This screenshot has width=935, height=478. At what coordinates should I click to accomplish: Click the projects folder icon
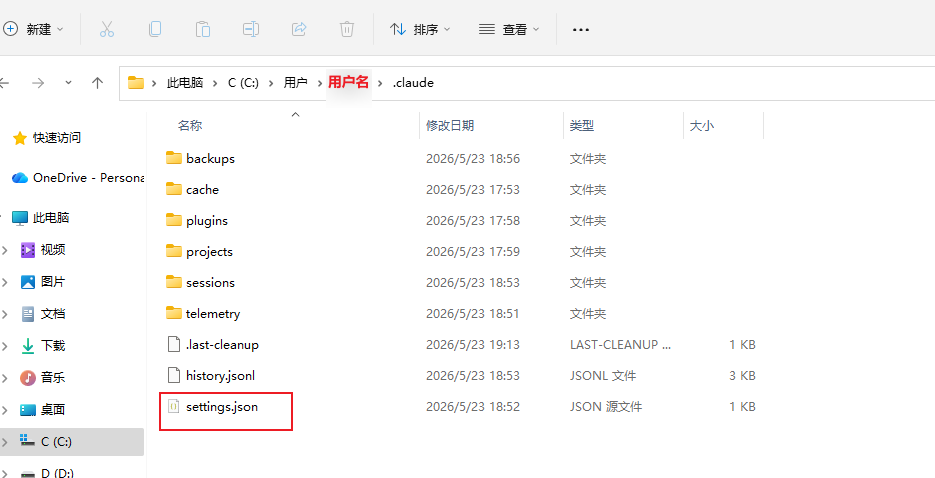click(174, 251)
